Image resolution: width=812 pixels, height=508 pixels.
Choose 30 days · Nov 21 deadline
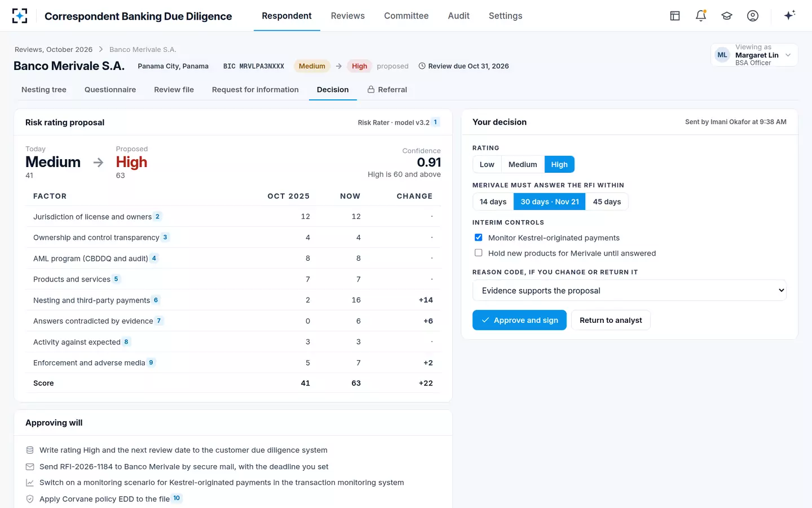click(550, 202)
